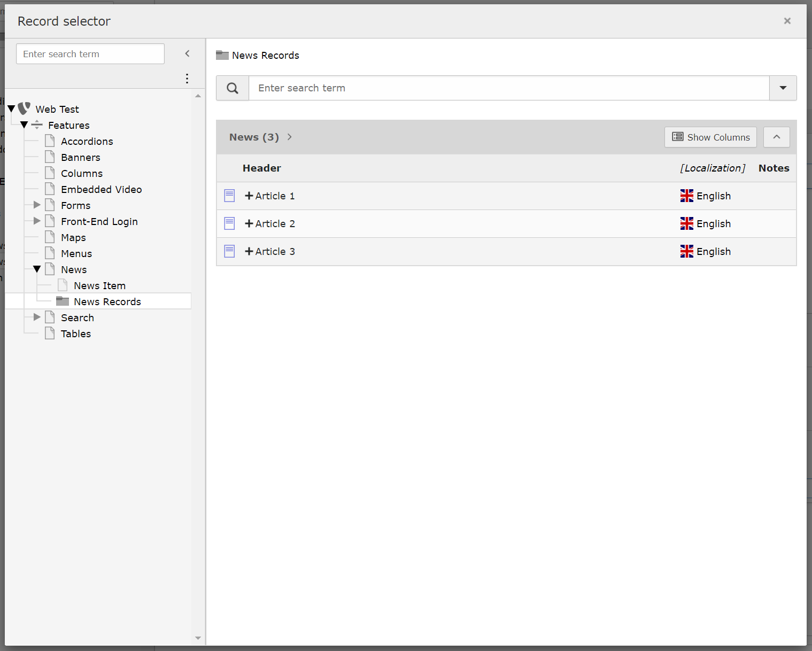Click the tree scrollbar up arrow
This screenshot has height=651, width=812.
click(198, 96)
